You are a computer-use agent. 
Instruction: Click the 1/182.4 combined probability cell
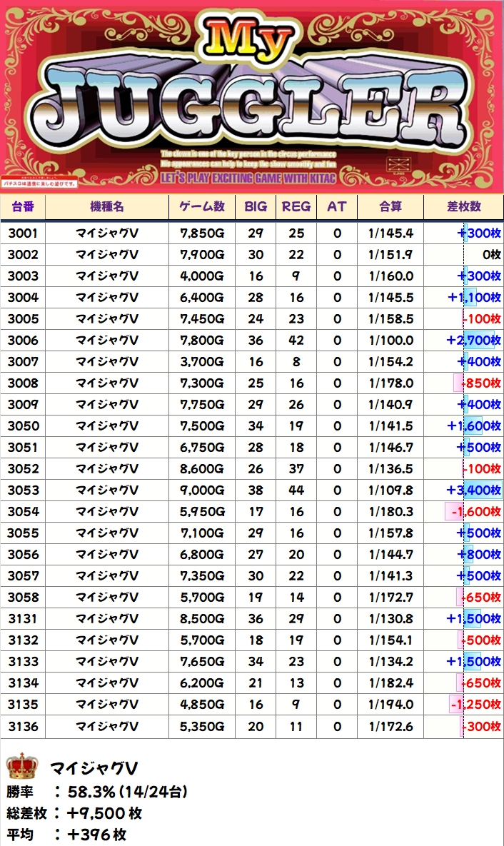click(390, 683)
